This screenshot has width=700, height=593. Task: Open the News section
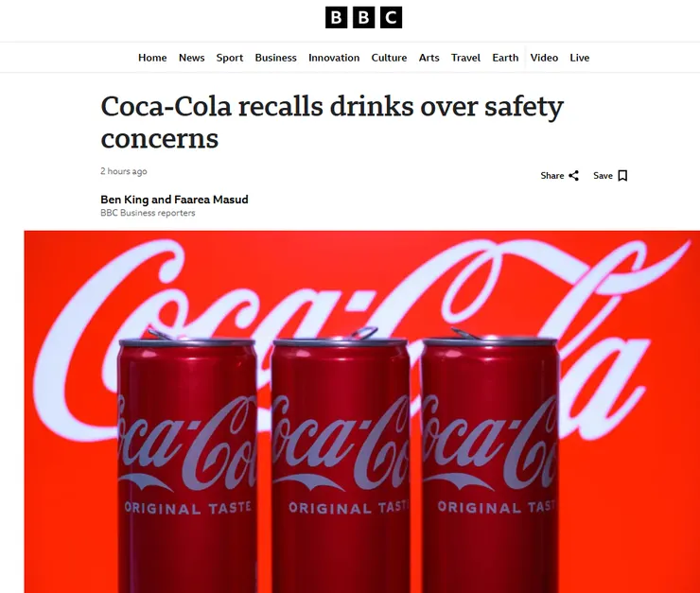pyautogui.click(x=191, y=58)
